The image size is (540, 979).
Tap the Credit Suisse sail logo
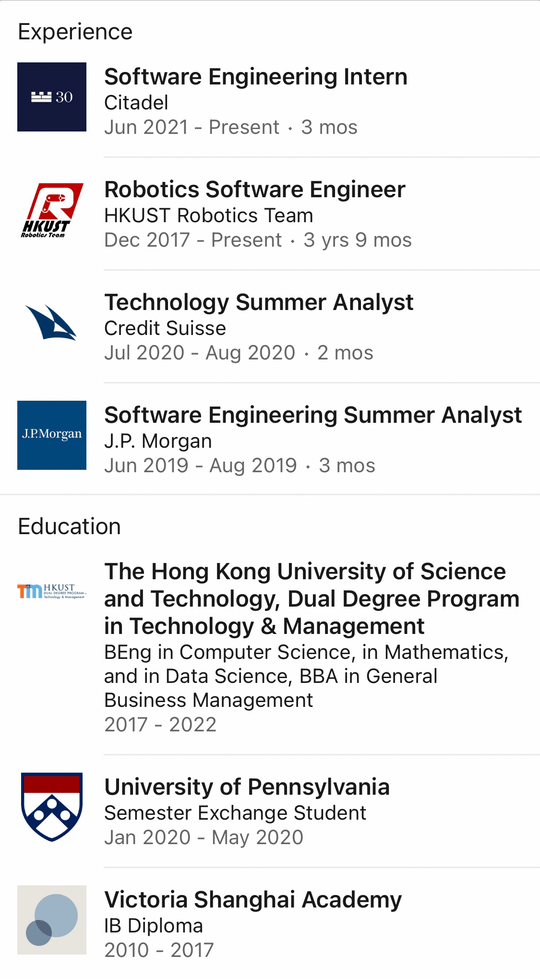click(51, 322)
